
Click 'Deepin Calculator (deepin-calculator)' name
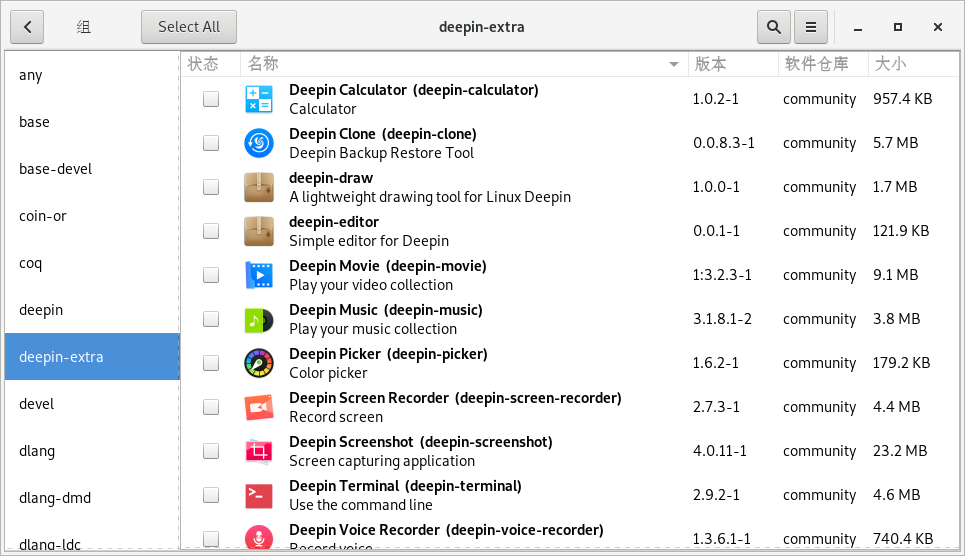point(414,90)
